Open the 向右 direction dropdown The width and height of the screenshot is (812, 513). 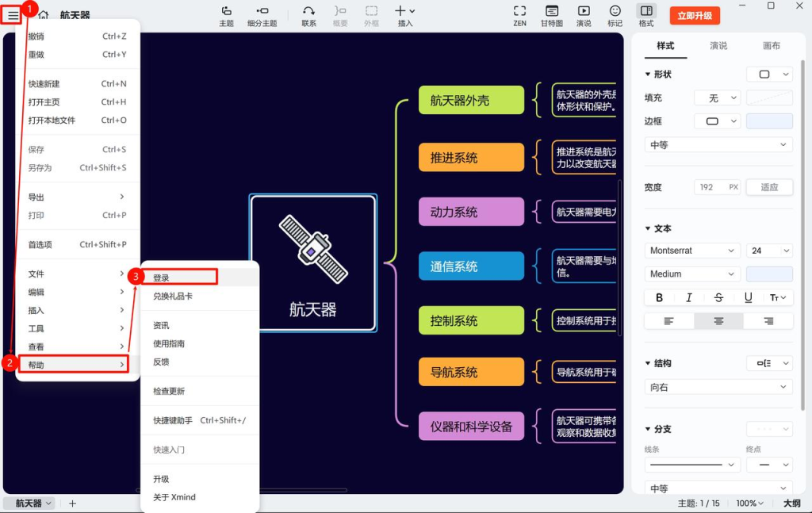click(718, 387)
